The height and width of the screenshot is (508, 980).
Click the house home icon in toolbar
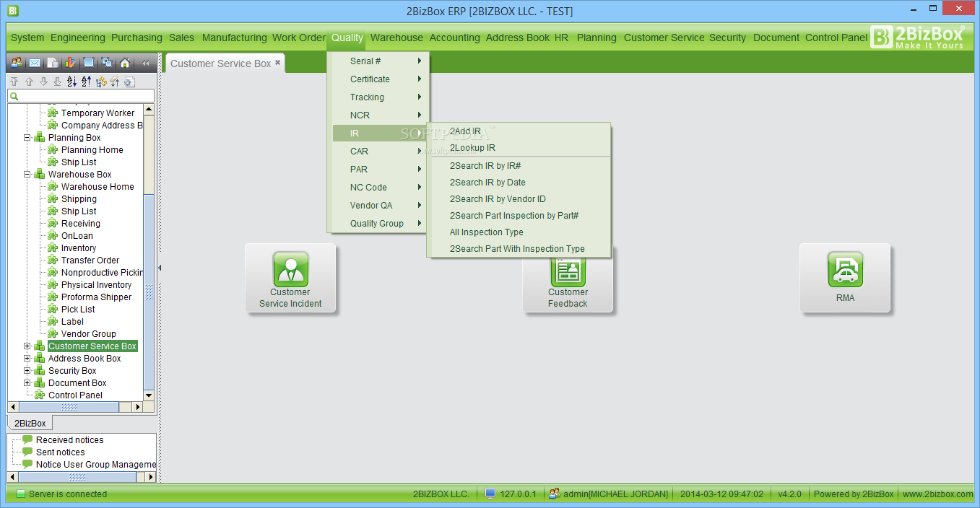tap(125, 63)
